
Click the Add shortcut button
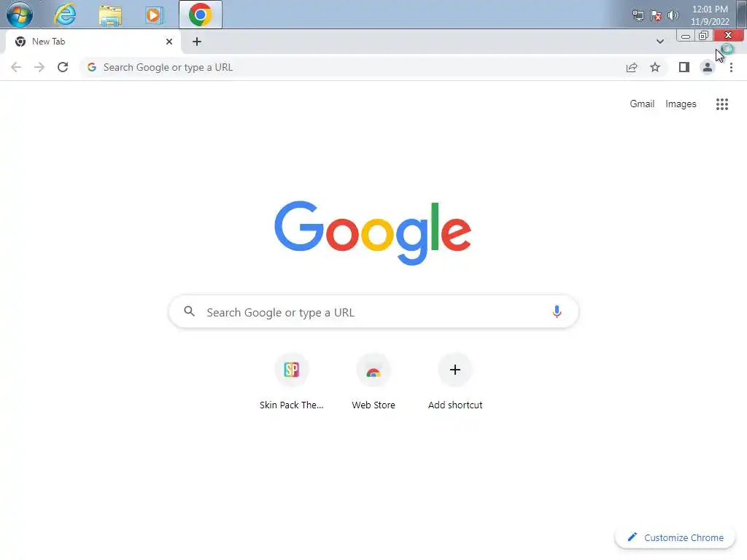click(455, 381)
